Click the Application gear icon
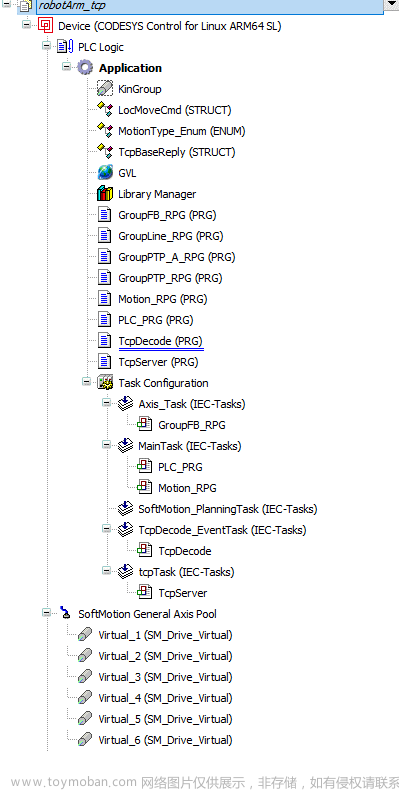The image size is (399, 791). (85, 68)
